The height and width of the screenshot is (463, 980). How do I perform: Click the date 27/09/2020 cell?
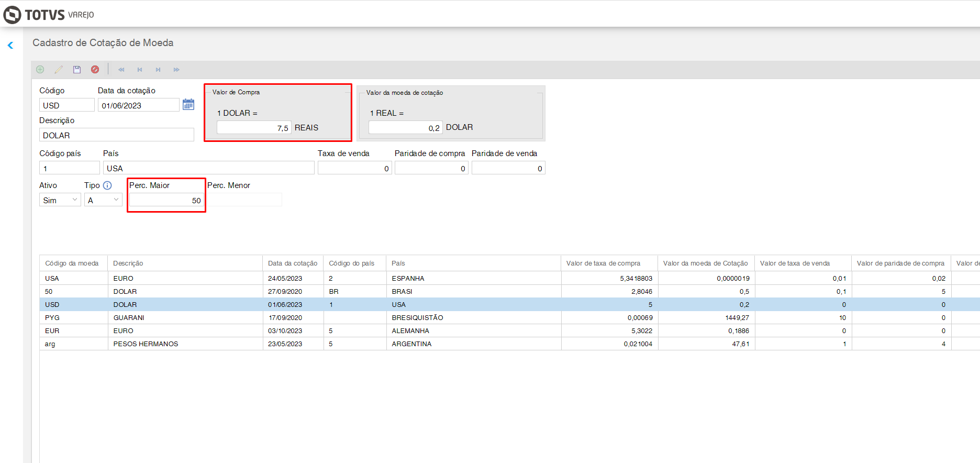coord(293,291)
